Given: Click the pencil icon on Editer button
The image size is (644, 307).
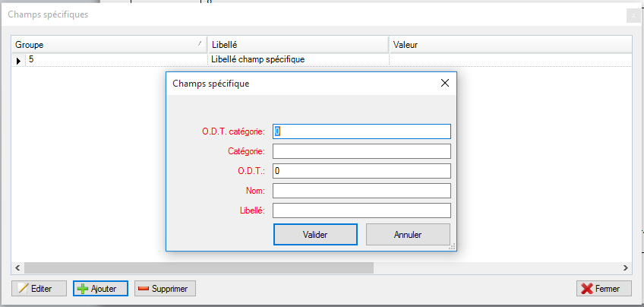Looking at the screenshot, I should pyautogui.click(x=23, y=289).
